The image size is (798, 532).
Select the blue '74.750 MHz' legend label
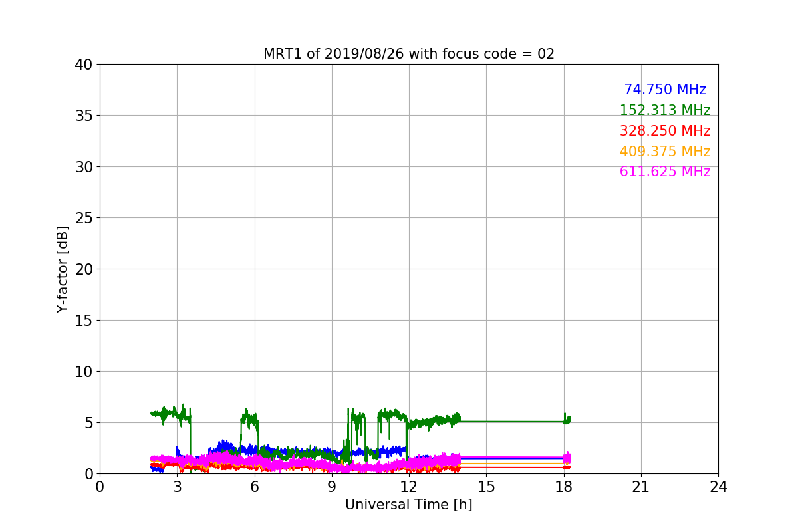665,90
